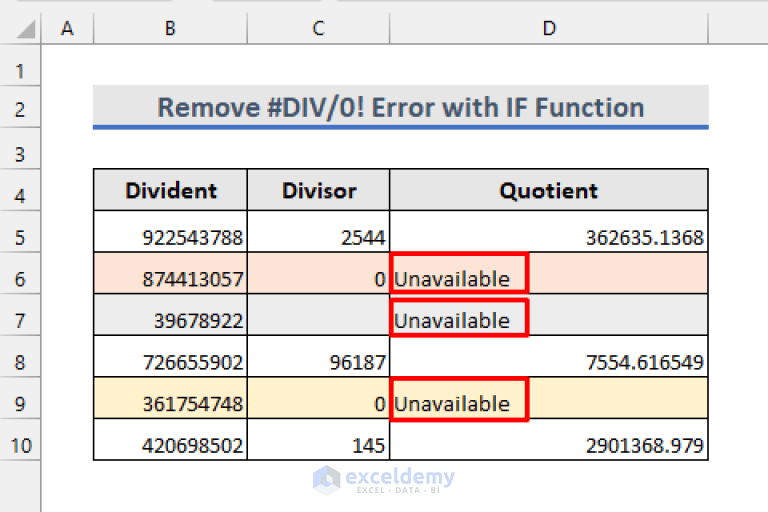The height and width of the screenshot is (512, 768).
Task: Click the 'Remove #DIV/0! Error with IF Function' title
Action: tap(401, 107)
